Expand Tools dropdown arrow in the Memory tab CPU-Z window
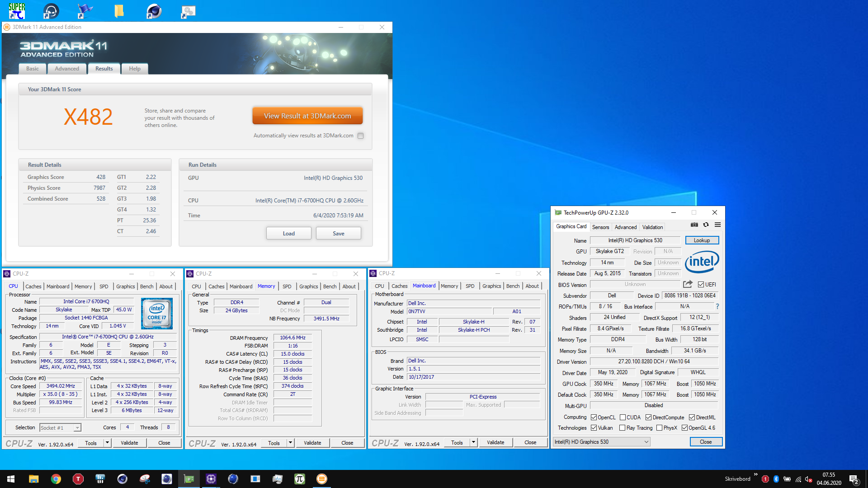The image size is (868, 488). point(290,443)
